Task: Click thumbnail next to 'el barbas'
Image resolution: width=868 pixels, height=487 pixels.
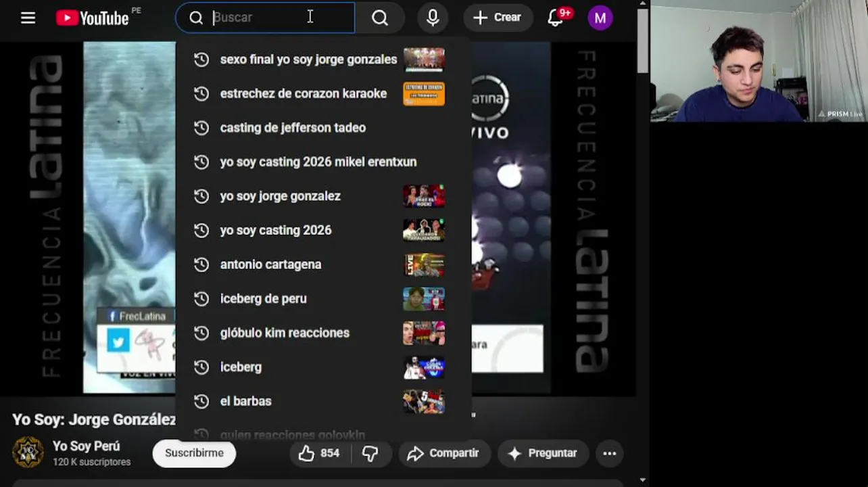Action: pos(424,401)
